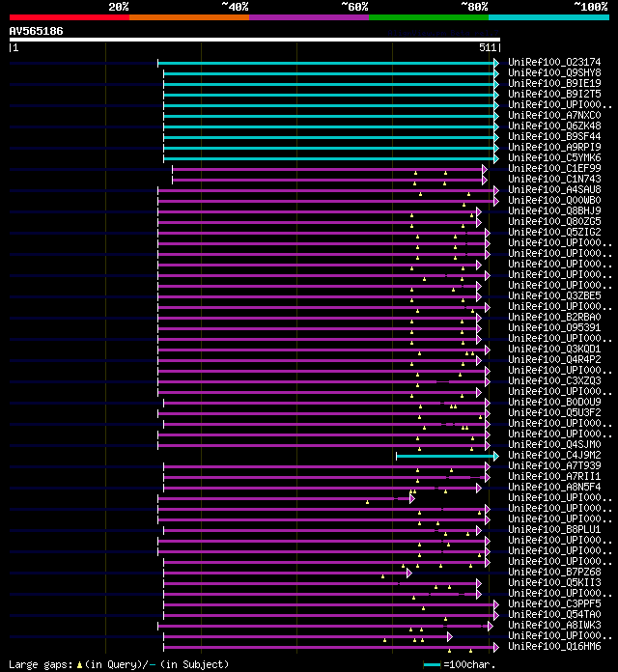Open the UniRef100_O23174 hit label
618x672 pixels.
coord(554,62)
